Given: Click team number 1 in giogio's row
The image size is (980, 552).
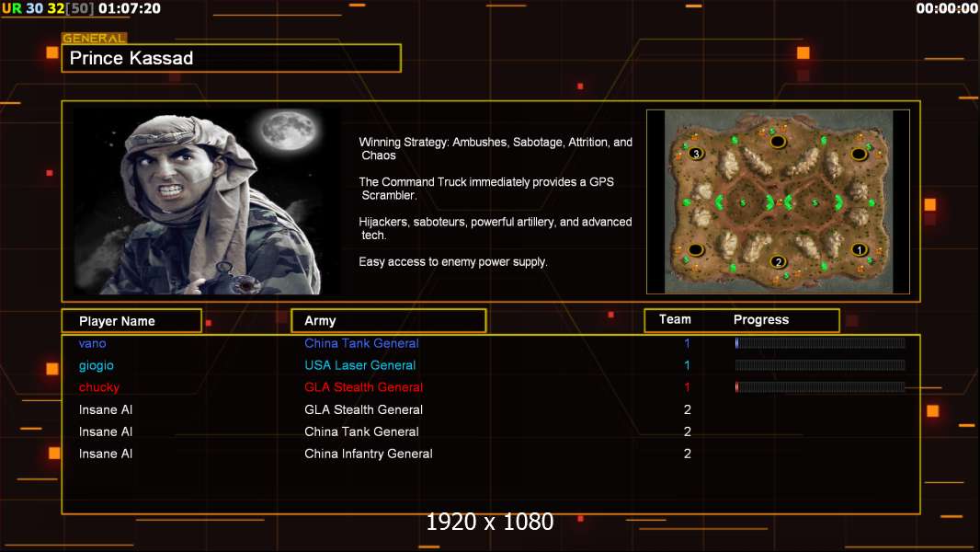Looking at the screenshot, I should click(x=687, y=365).
